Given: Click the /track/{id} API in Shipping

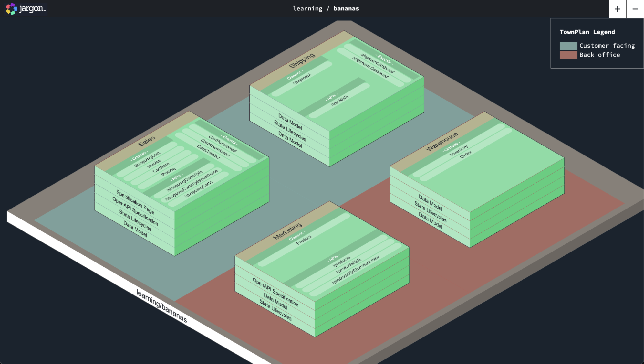Looking at the screenshot, I should pos(339,101).
